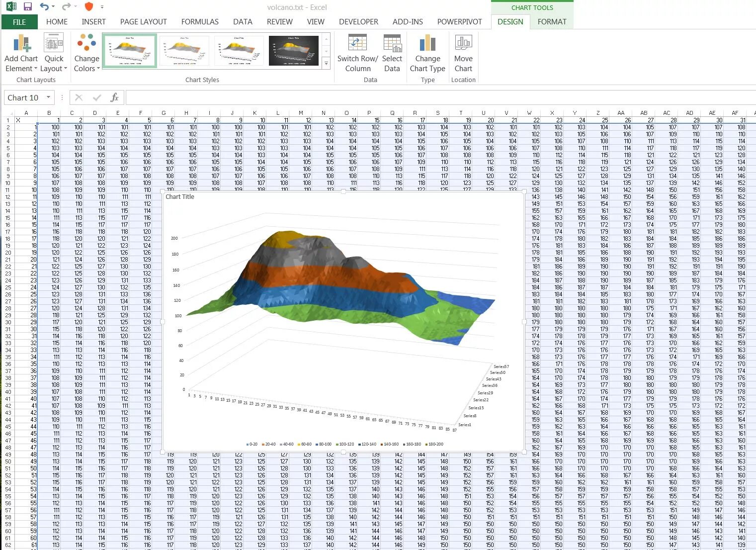Image resolution: width=756 pixels, height=550 pixels.
Task: Select the second chart style thumbnail
Action: click(184, 51)
